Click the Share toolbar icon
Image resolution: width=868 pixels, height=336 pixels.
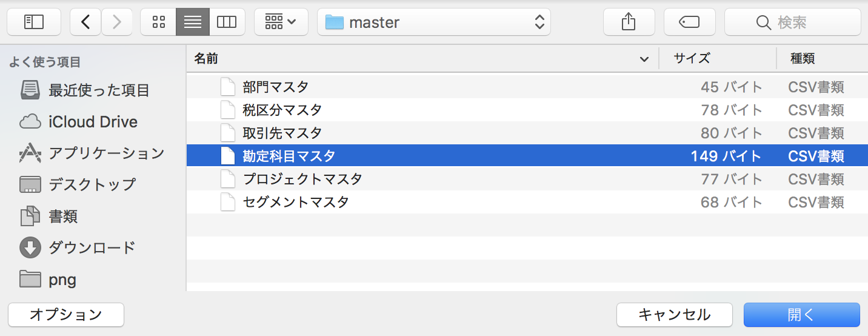[629, 22]
